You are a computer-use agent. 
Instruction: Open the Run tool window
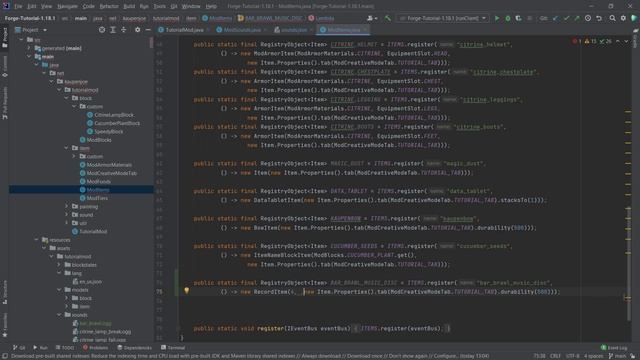click(x=40, y=348)
